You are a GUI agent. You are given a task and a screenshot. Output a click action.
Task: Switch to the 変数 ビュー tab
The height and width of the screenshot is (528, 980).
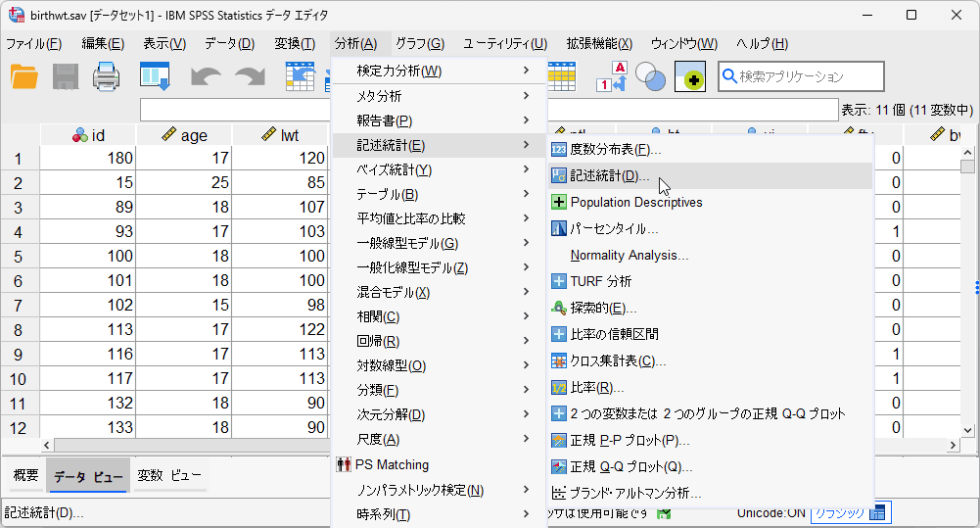click(168, 476)
